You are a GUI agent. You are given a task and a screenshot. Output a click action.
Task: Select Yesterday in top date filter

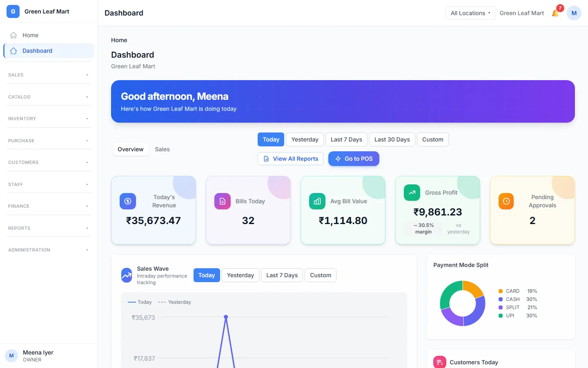point(305,139)
